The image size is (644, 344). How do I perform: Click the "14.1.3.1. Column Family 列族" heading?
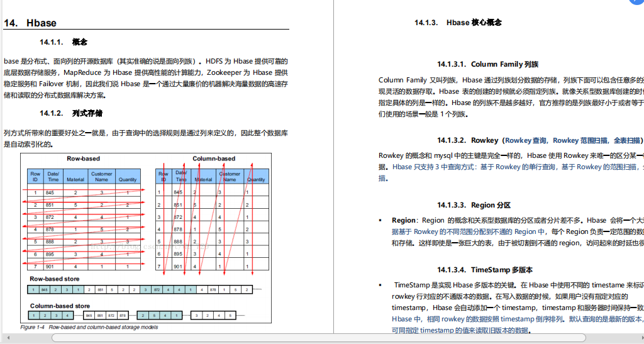[487, 64]
